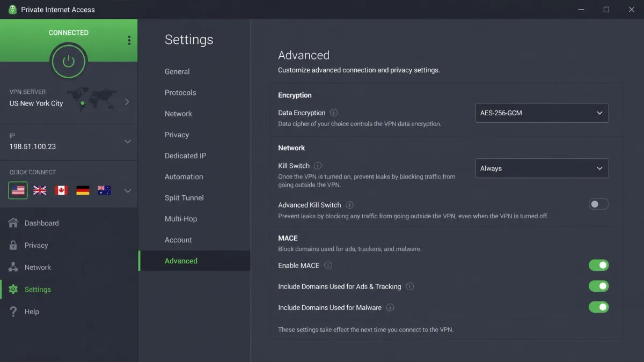Click the CONNECTED status label
Screen dimensions: 644x362
[69, 33]
